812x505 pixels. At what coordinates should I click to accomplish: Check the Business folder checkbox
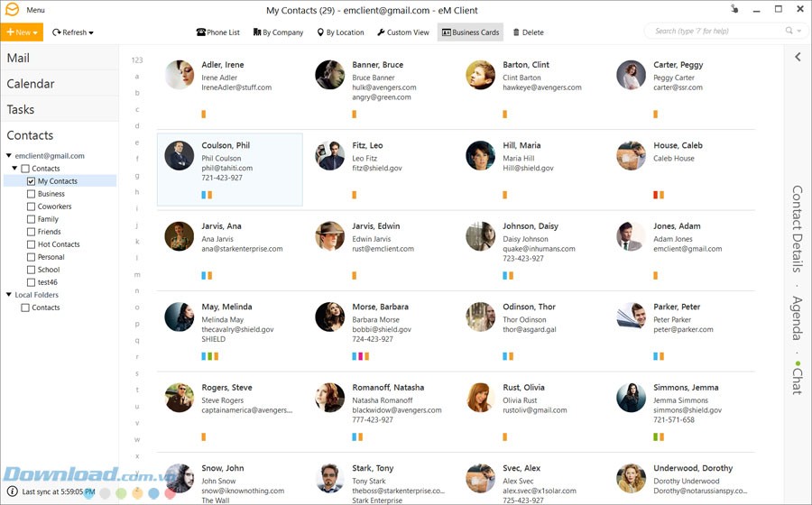pyautogui.click(x=31, y=194)
